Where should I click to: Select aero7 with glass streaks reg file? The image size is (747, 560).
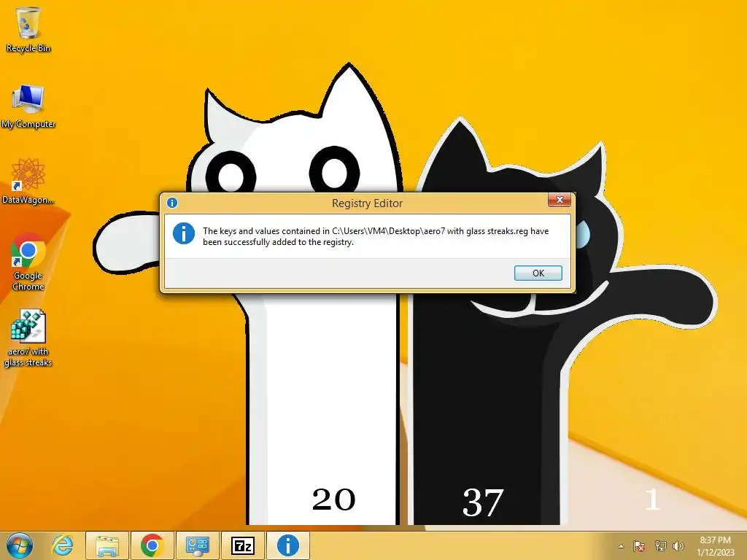click(x=28, y=338)
